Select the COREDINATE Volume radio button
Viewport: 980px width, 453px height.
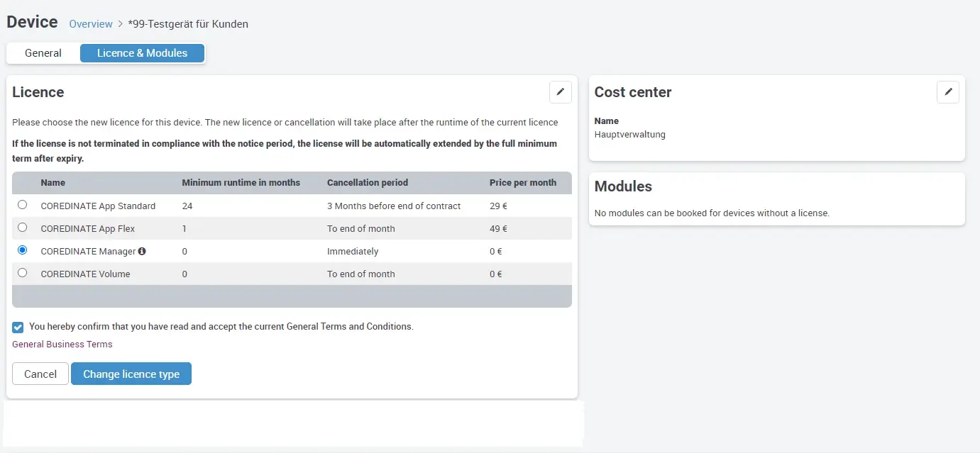point(23,273)
